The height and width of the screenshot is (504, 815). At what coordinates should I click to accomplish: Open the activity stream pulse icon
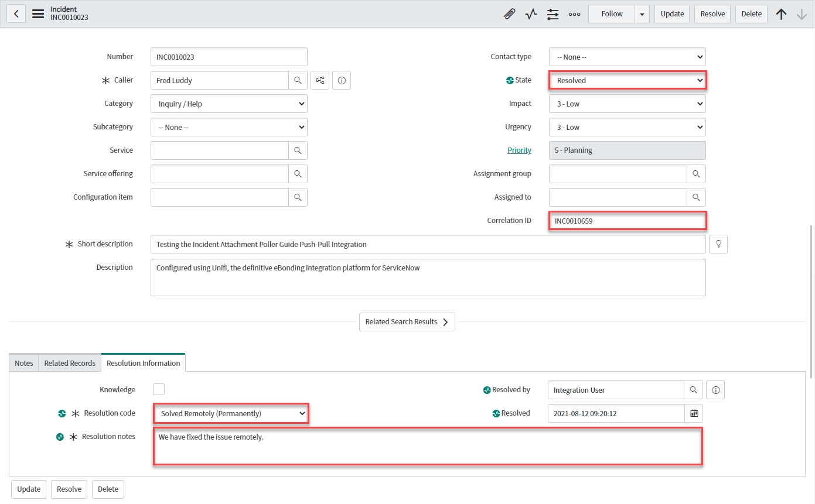click(531, 14)
